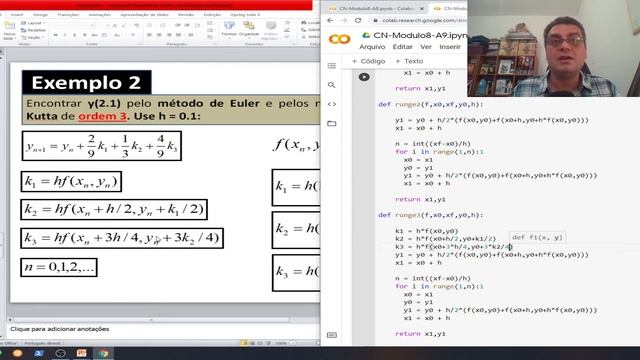Click the Colab CO logo

click(339, 39)
